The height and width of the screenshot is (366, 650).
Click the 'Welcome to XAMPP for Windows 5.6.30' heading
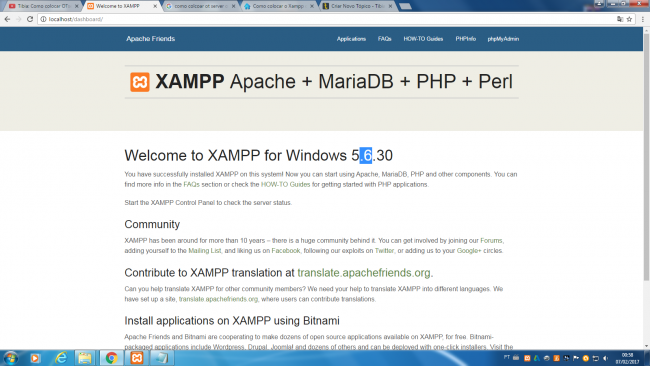259,155
